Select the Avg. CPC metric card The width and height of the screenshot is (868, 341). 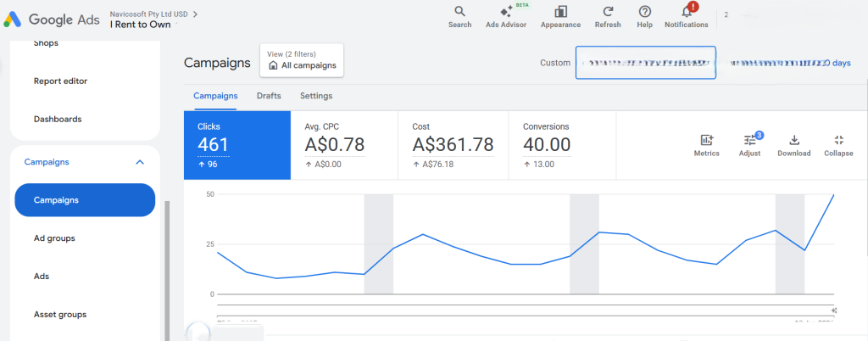click(343, 145)
